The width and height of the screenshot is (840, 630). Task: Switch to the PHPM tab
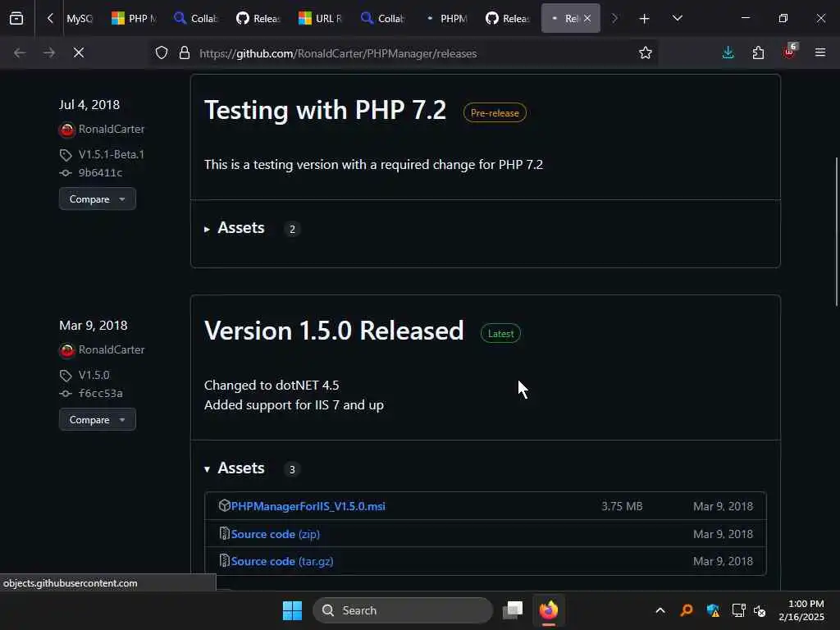[x=445, y=18]
